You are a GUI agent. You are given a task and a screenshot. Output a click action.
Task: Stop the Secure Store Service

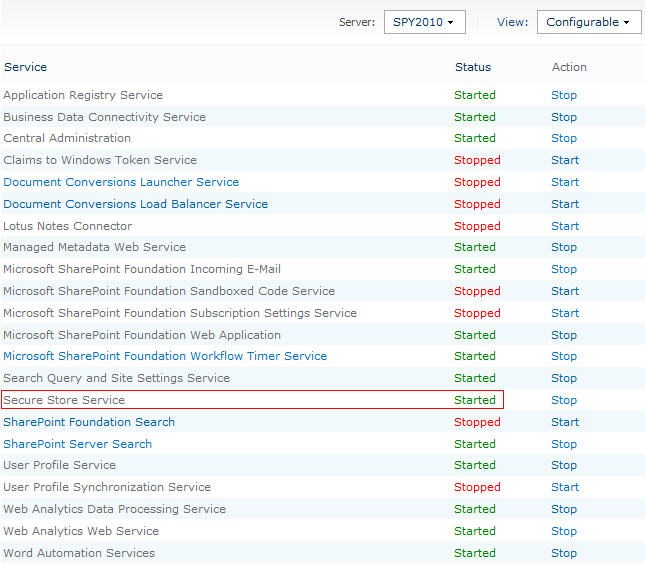[564, 400]
